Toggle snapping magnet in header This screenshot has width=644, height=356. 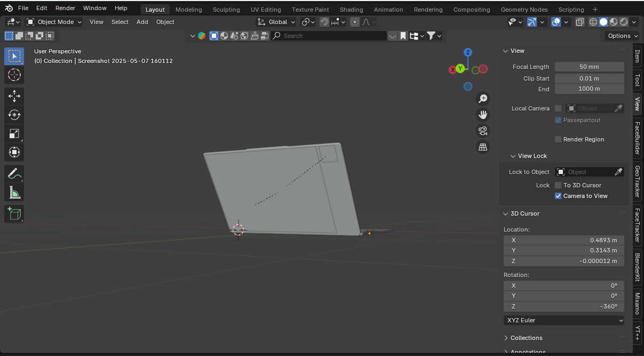pyautogui.click(x=324, y=22)
